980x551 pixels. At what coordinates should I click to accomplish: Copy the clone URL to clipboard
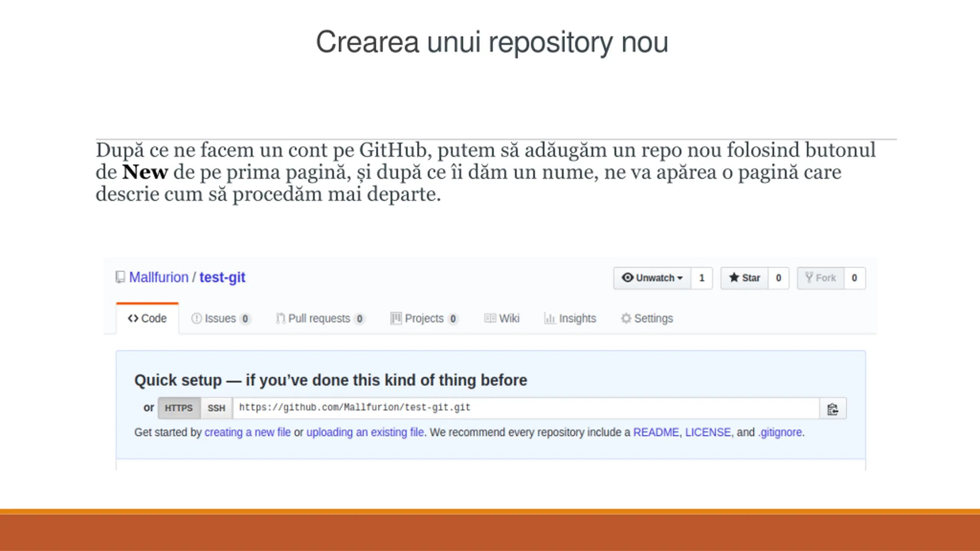[833, 409]
